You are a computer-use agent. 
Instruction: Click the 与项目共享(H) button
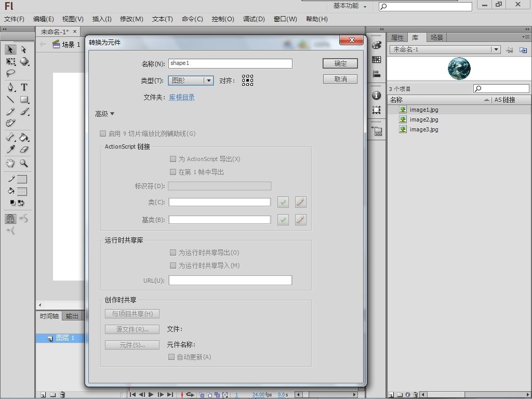point(132,314)
